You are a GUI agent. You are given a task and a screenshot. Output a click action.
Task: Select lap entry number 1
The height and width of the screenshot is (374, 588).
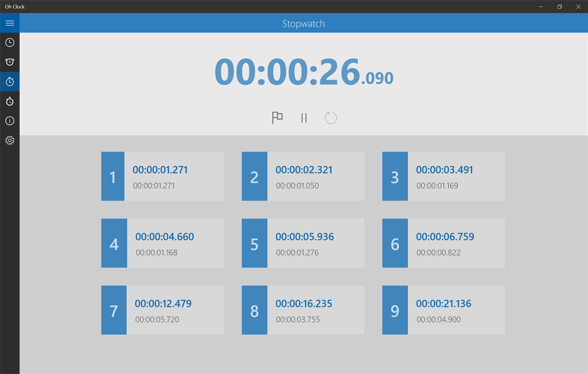point(162,176)
